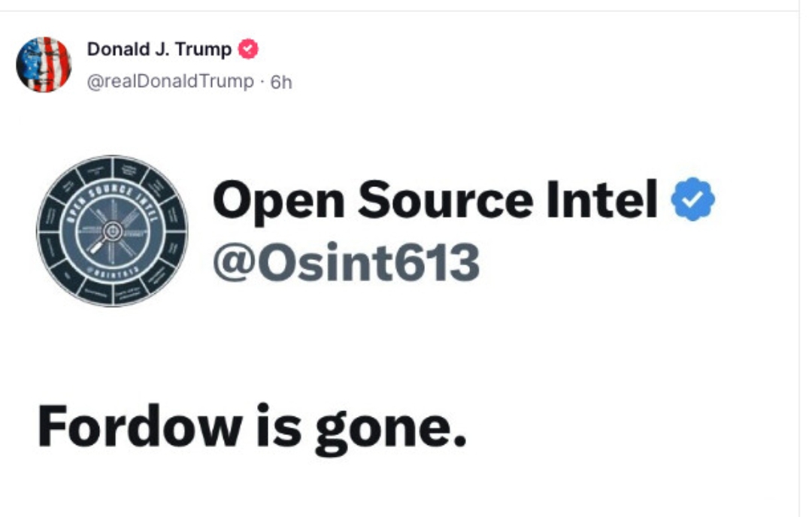Click the 6h post timestamp
The width and height of the screenshot is (812, 517).
point(281,83)
